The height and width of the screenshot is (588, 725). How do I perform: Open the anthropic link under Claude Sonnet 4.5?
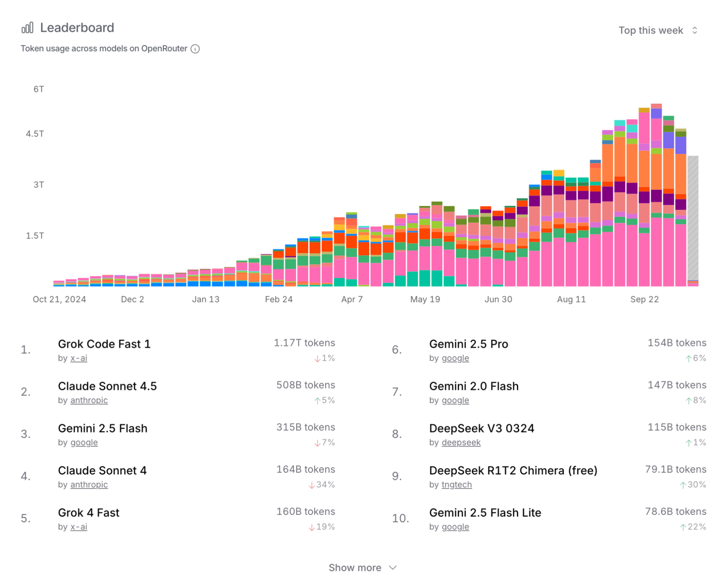pyautogui.click(x=89, y=400)
